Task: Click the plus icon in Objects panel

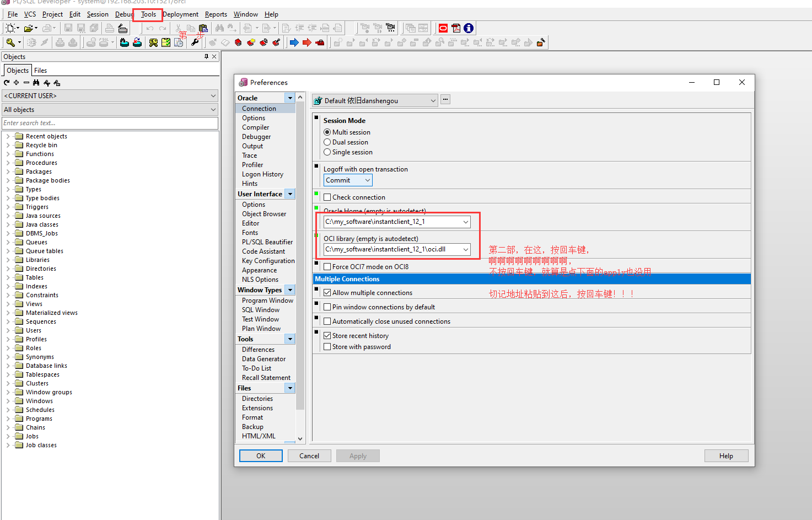Action: (17, 83)
